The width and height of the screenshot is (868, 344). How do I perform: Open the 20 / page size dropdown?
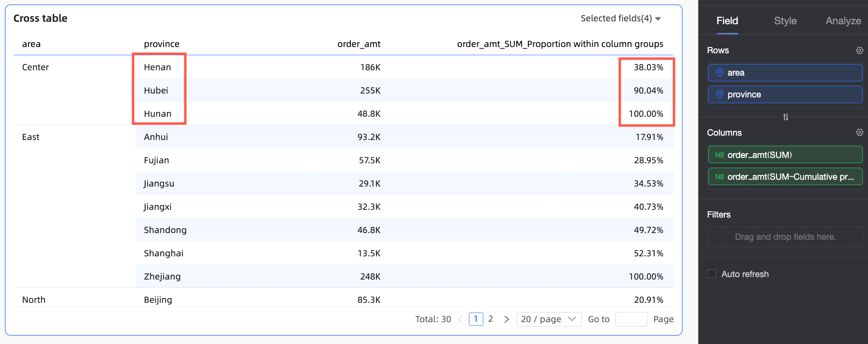point(549,319)
